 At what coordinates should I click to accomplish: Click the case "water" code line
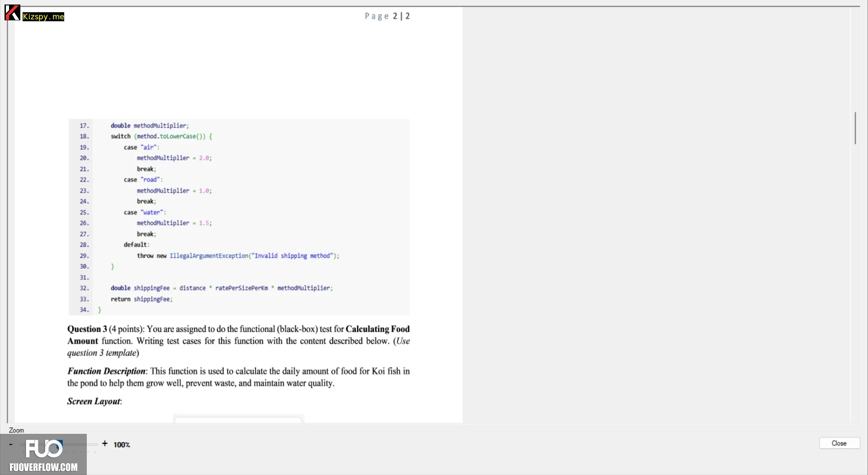tap(145, 213)
